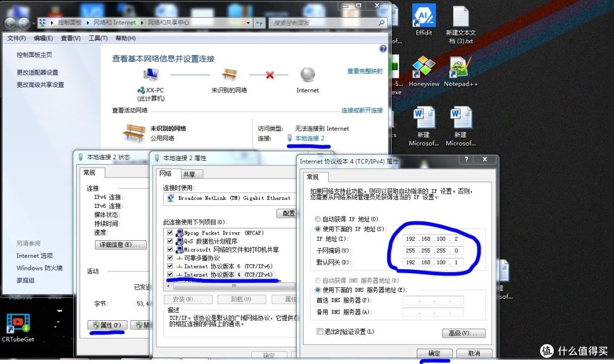Select 使用下面的 IP 地址 radio button
This screenshot has width=614, height=364.
click(318, 229)
